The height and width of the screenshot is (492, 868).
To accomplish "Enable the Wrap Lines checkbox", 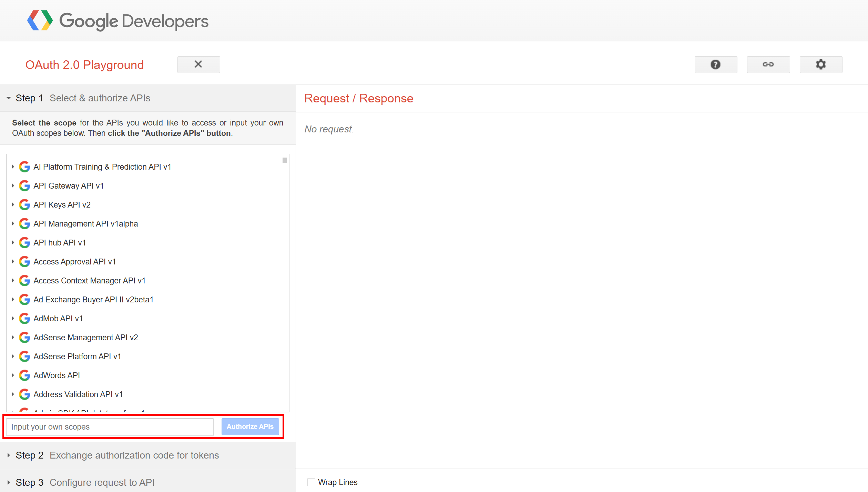I will click(311, 482).
